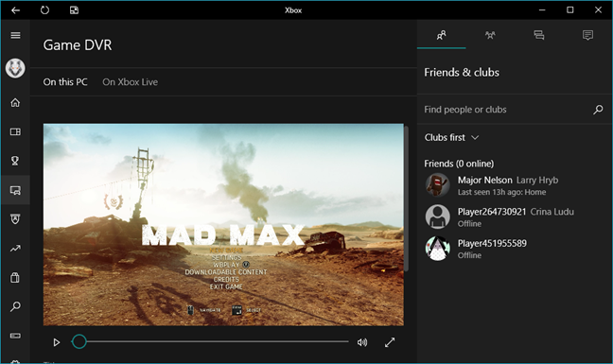Screen dimensions: 613x364
Task: Click the search magnifier in Friends panel
Action: point(598,110)
